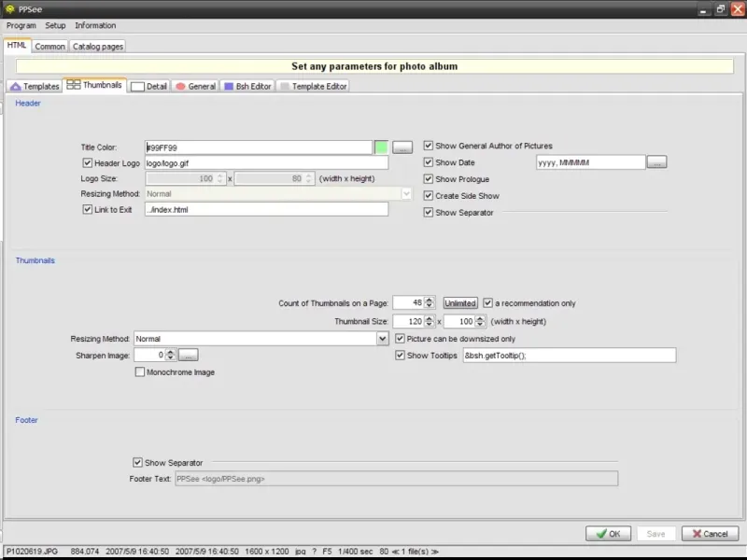Click the green title color swatch
This screenshot has width=747, height=560.
(381, 147)
